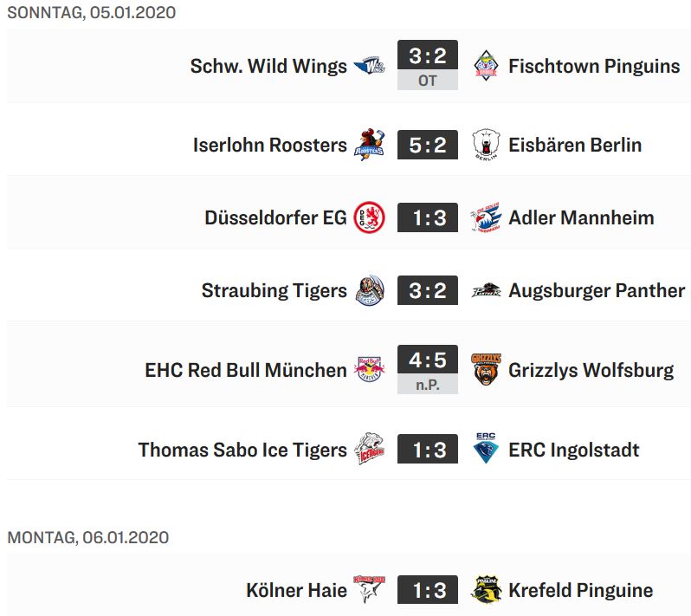Open the Iserlohn Roosters rooster logo
This screenshot has height=616, width=691.
click(369, 145)
